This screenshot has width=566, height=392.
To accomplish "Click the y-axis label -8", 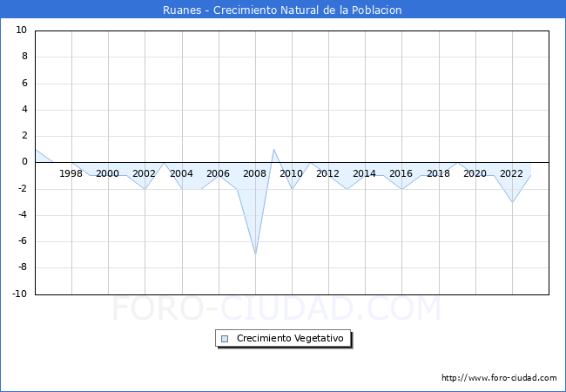I will pyautogui.click(x=23, y=267).
